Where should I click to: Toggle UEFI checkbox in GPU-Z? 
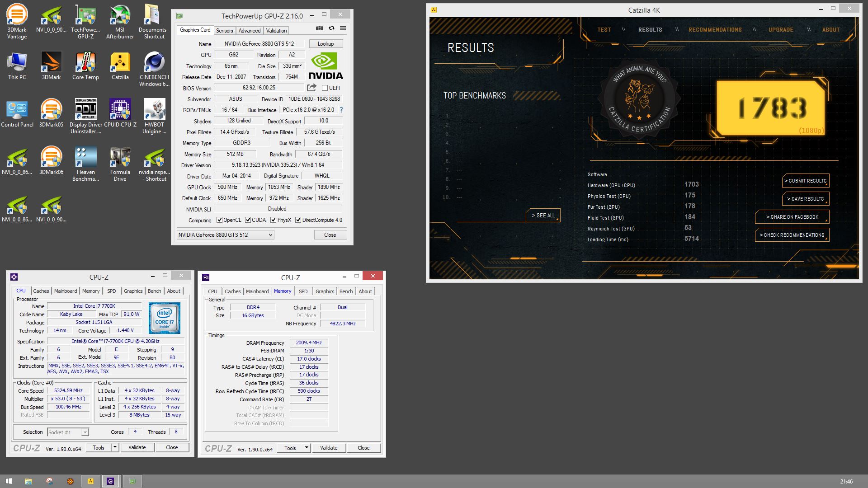pos(325,88)
